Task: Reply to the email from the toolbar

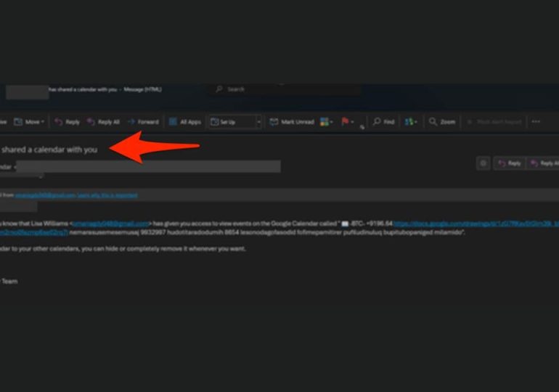Action: pyautogui.click(x=68, y=122)
